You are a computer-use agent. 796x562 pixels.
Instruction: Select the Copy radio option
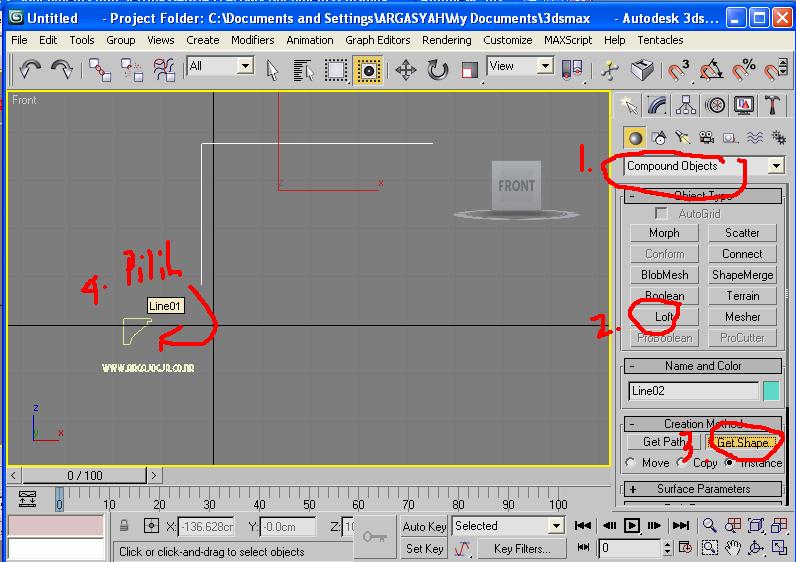[x=682, y=463]
